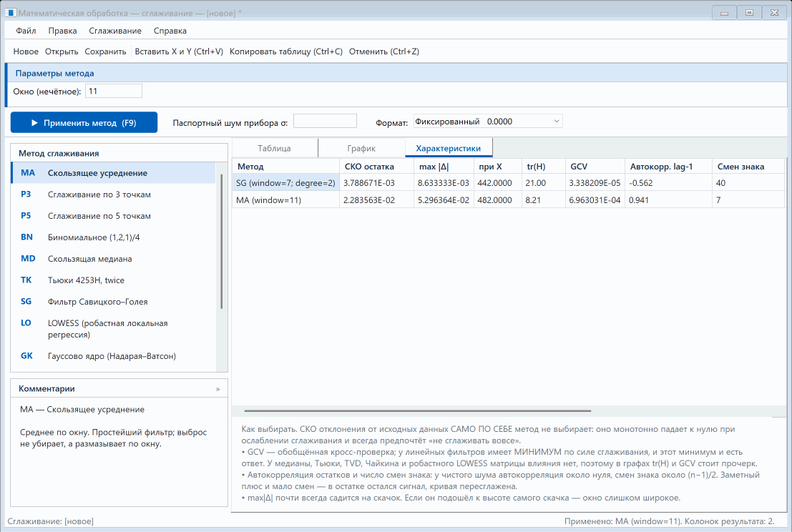The image size is (792, 532).
Task: Click Копировать таблицу (Ctrl+C)
Action: coord(286,51)
